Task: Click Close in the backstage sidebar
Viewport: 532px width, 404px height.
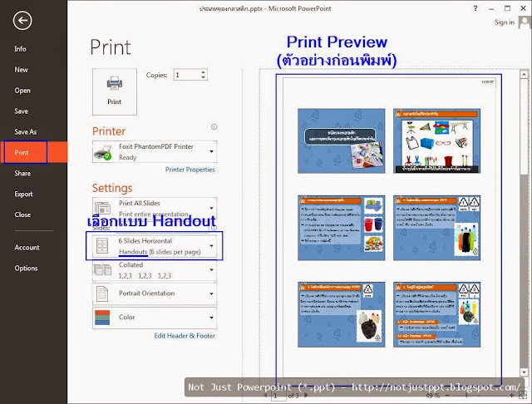Action: pyautogui.click(x=22, y=214)
